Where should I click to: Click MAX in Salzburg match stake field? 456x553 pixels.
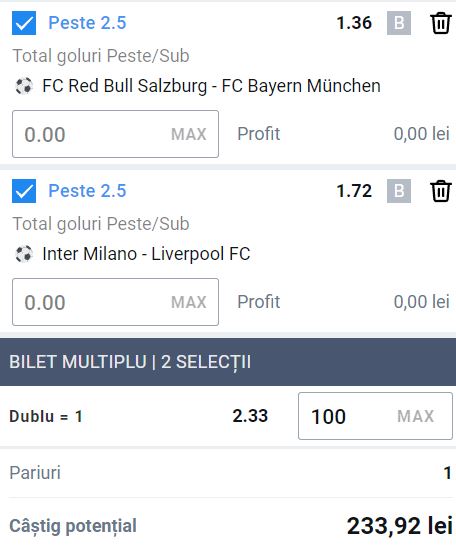coord(189,134)
